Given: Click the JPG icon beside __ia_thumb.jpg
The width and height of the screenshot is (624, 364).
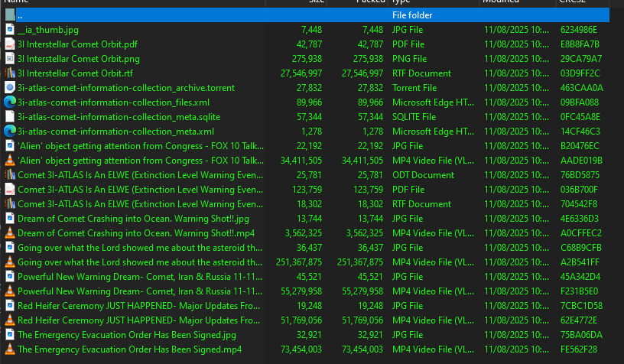Looking at the screenshot, I should click(10, 30).
